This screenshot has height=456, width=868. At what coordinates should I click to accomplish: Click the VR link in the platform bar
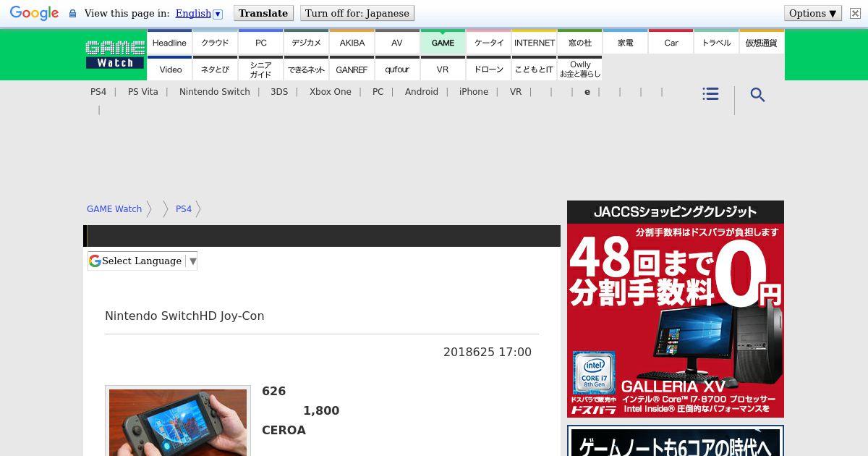pyautogui.click(x=516, y=92)
